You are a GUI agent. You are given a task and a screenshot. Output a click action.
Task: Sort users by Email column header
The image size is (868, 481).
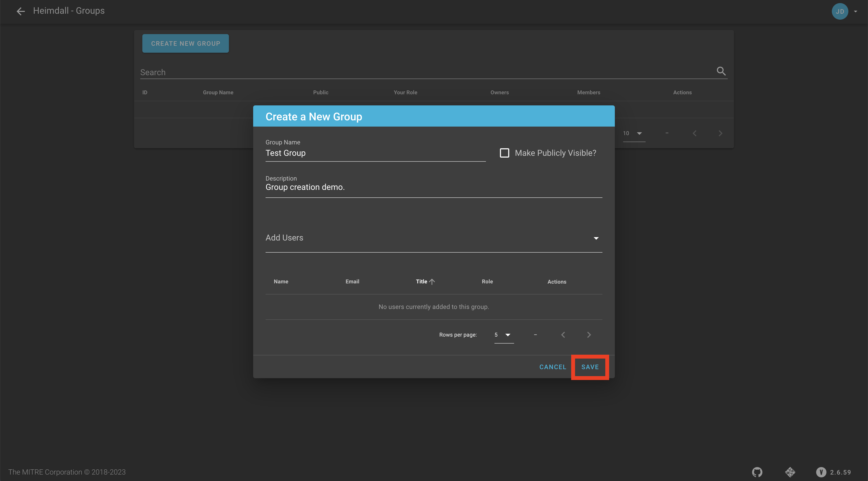point(352,282)
